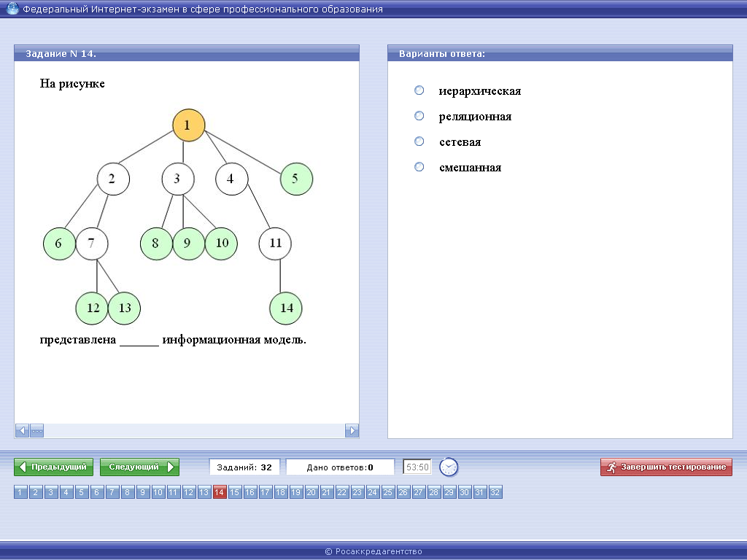Click 'Завершить тестирование' button
The image size is (747, 560).
coord(666,467)
